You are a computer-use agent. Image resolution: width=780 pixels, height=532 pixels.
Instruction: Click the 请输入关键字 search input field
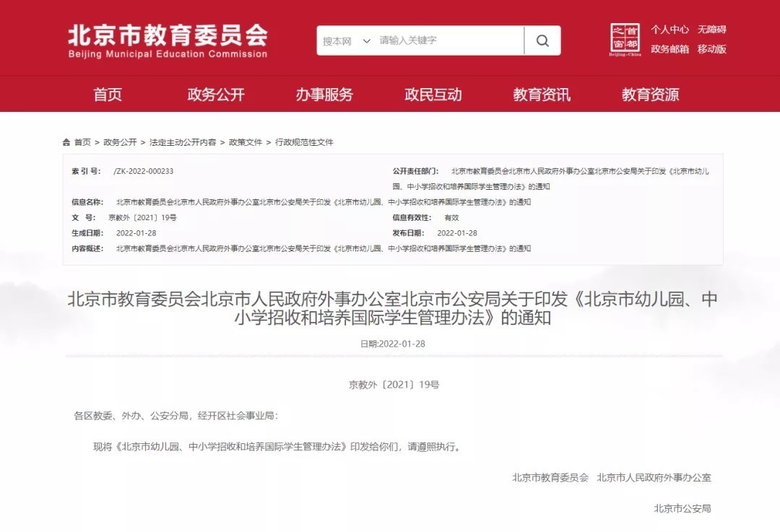pyautogui.click(x=449, y=40)
